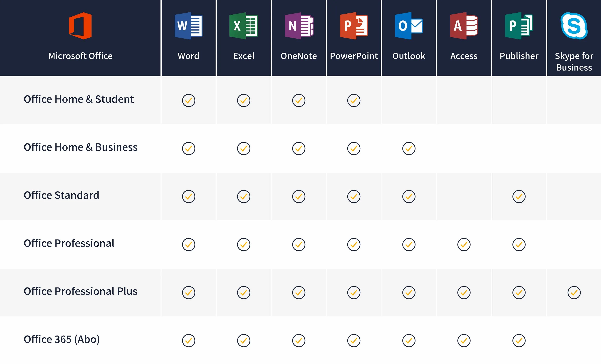The width and height of the screenshot is (601, 364).
Task: Click Word checkmark for Office Home & Student
Action: pyautogui.click(x=189, y=100)
